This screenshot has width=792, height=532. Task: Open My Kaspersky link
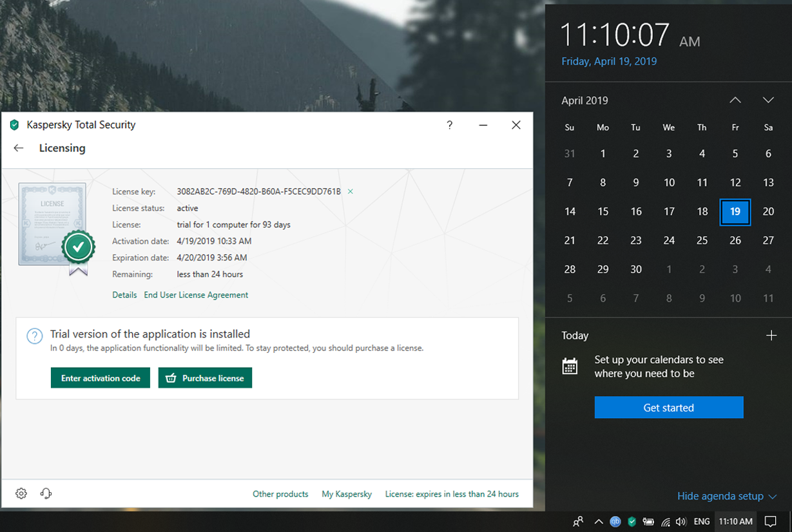(x=347, y=494)
